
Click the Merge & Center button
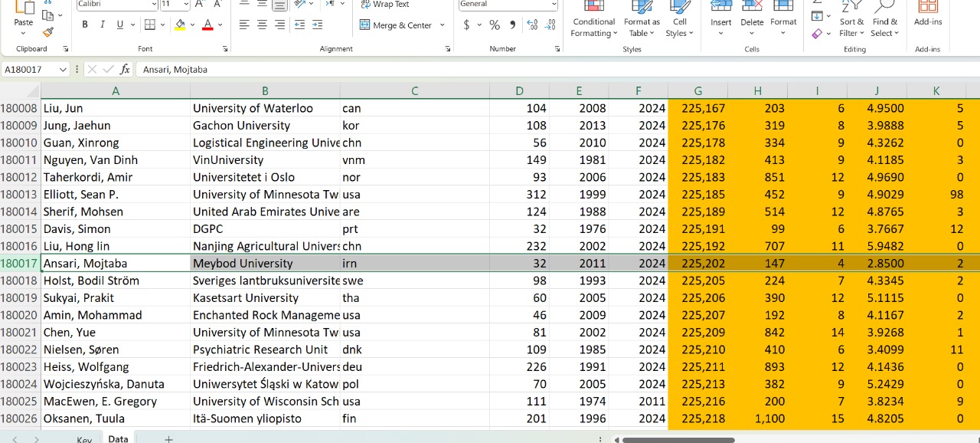coord(396,25)
